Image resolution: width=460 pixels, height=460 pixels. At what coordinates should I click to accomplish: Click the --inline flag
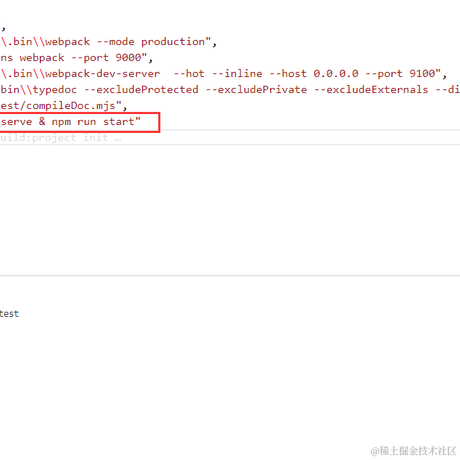click(x=237, y=73)
